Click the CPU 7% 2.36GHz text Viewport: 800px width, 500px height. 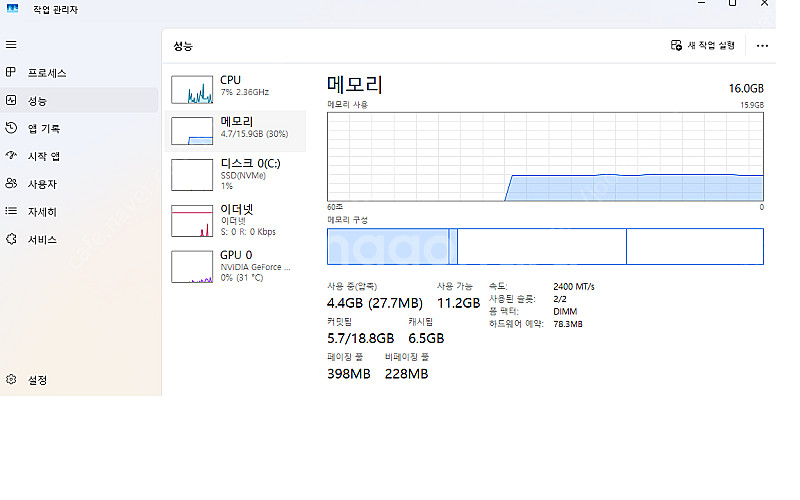[244, 92]
